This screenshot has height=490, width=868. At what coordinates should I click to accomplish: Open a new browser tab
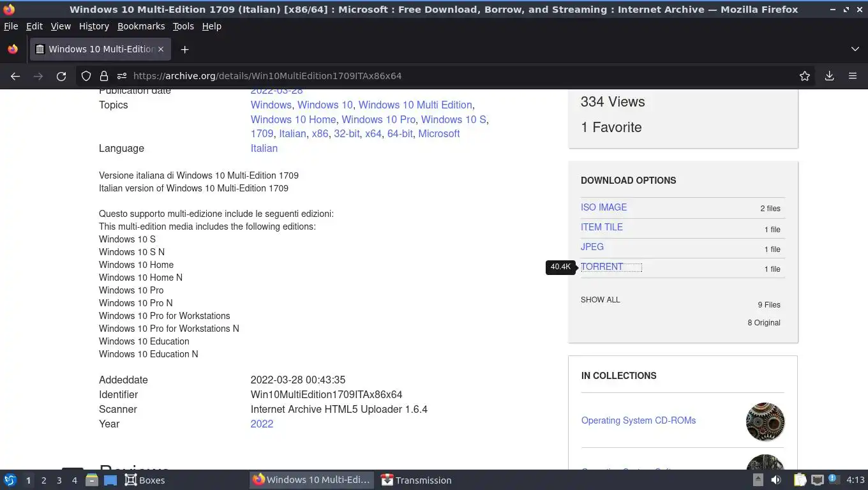point(184,49)
